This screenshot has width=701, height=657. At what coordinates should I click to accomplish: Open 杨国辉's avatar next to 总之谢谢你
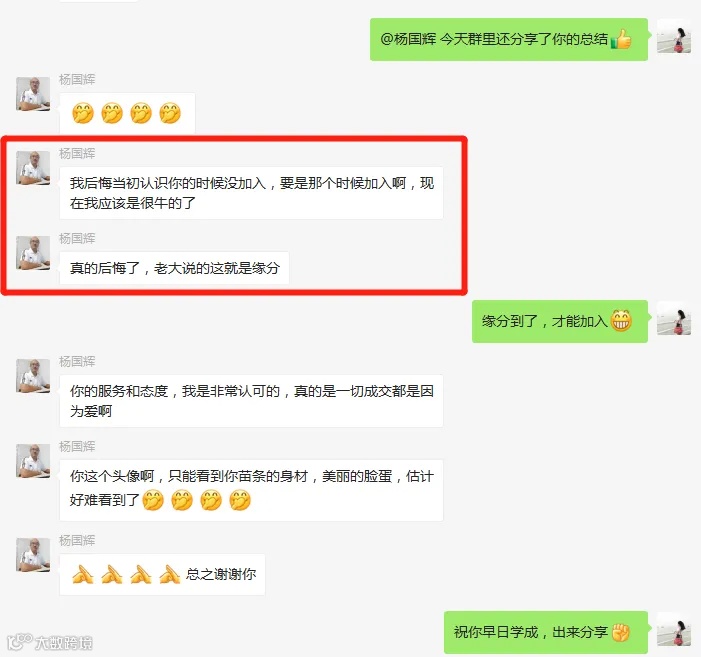point(33,555)
